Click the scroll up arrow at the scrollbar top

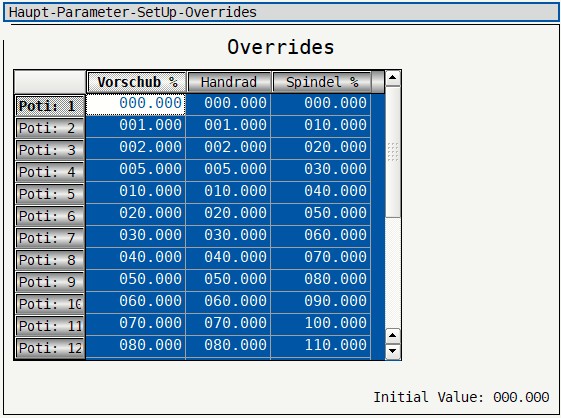(392, 78)
